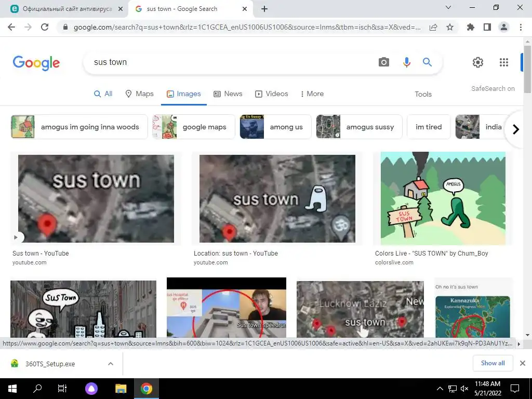Open Google quick settings gear
Image resolution: width=532 pixels, height=399 pixels.
click(478, 62)
